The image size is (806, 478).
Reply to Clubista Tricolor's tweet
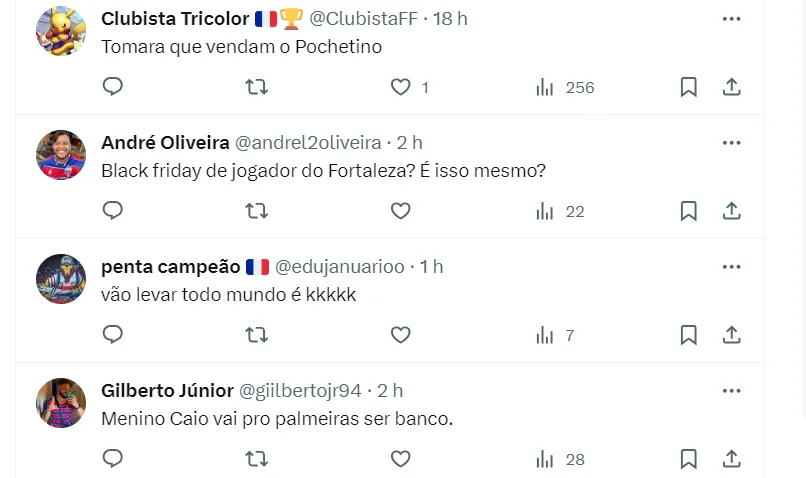click(x=113, y=87)
